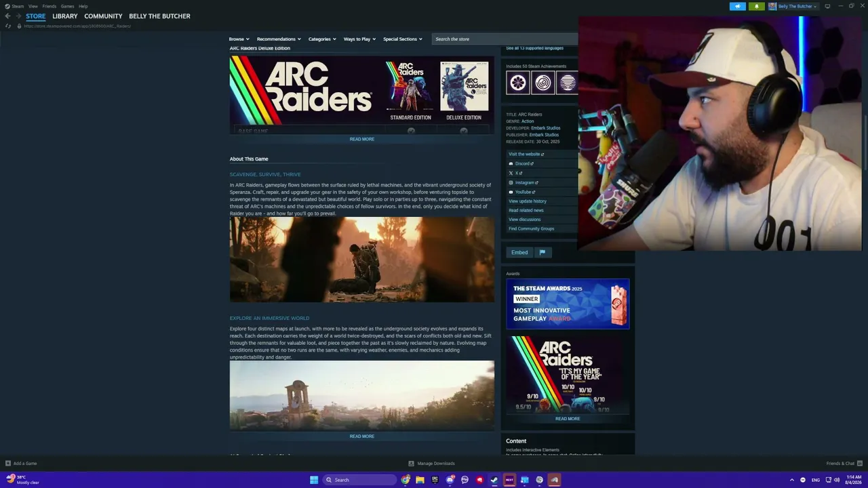The height and width of the screenshot is (488, 868).
Task: Open the Steam Awards 2025 winner banner
Action: tap(568, 304)
